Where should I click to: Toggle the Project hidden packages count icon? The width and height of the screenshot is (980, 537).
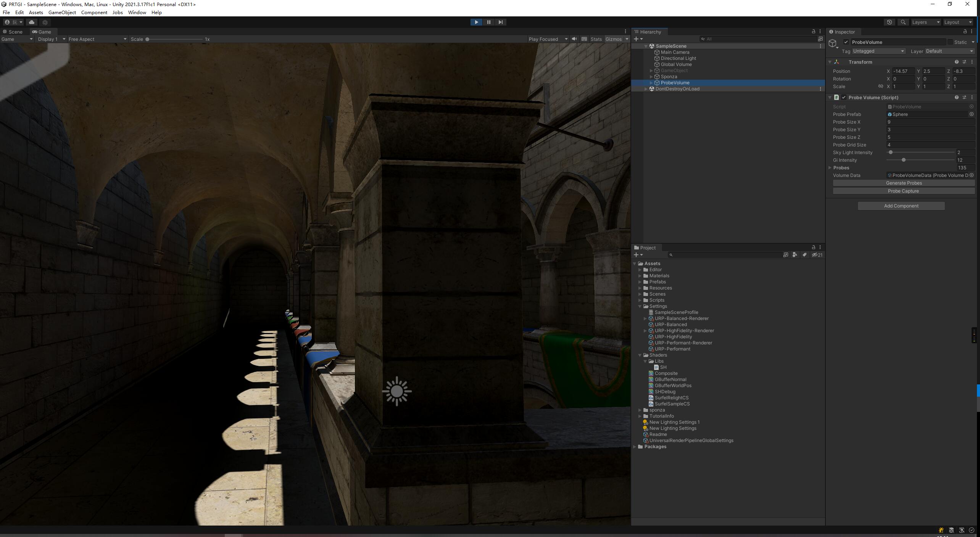pyautogui.click(x=817, y=255)
